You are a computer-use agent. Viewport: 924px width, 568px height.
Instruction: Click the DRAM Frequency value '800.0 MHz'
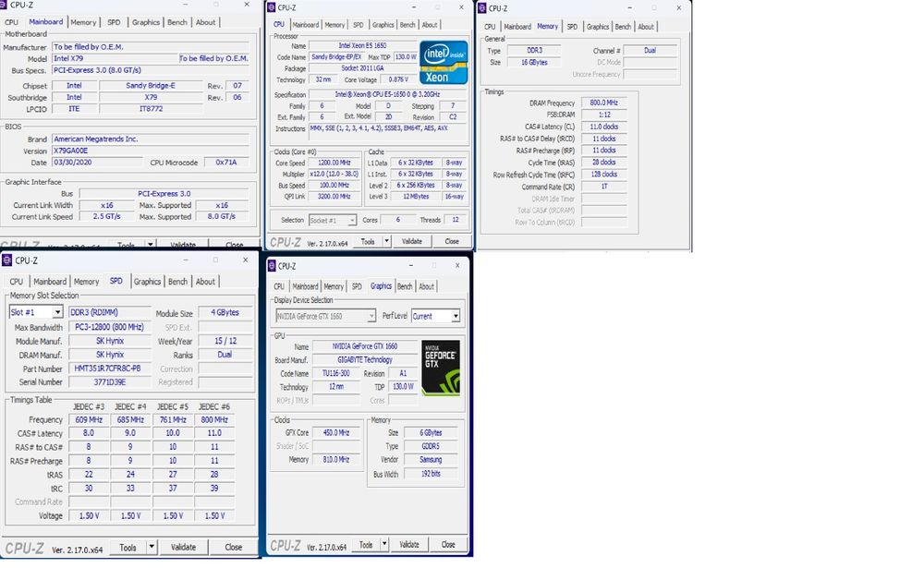coord(604,103)
